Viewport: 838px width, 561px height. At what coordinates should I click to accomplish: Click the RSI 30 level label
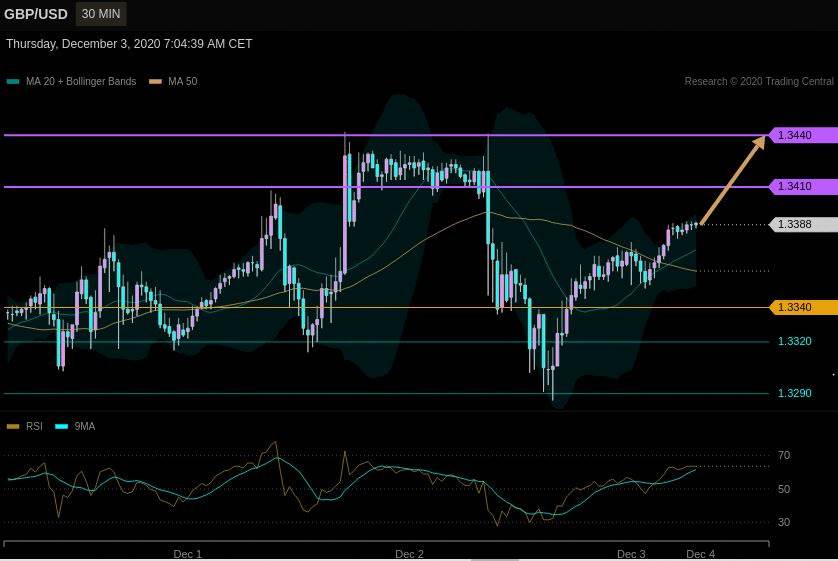click(x=784, y=522)
